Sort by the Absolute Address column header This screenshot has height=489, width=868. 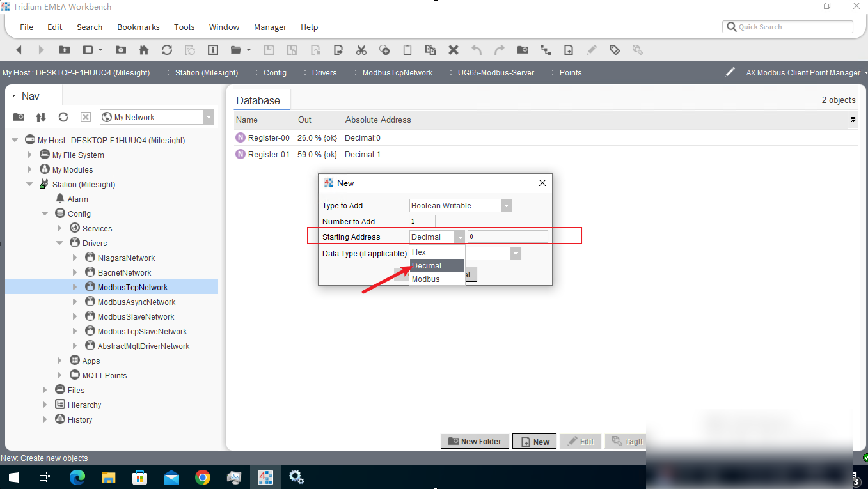click(378, 120)
